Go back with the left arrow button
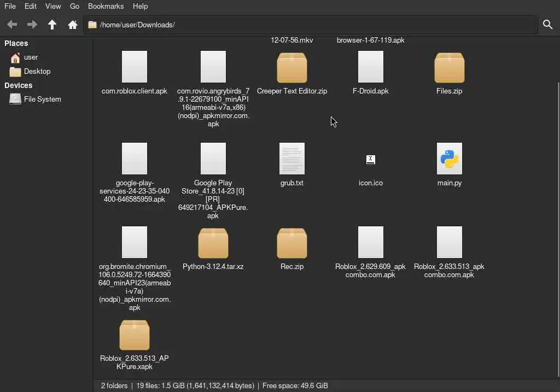560x392 pixels. click(12, 25)
